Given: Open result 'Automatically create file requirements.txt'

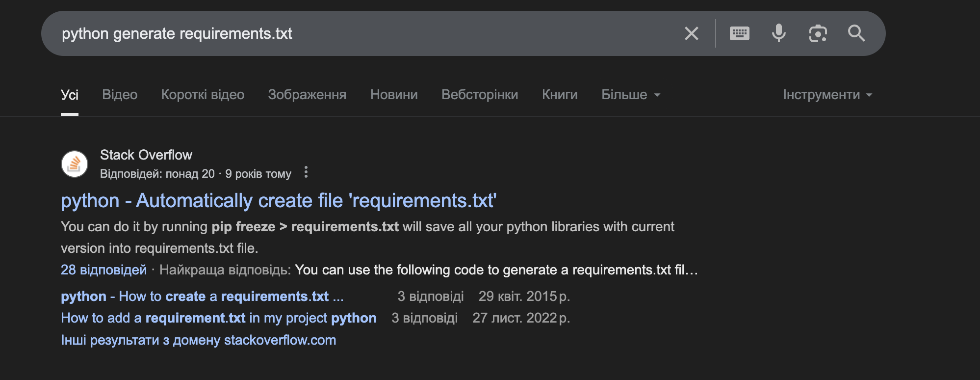Looking at the screenshot, I should [x=279, y=201].
